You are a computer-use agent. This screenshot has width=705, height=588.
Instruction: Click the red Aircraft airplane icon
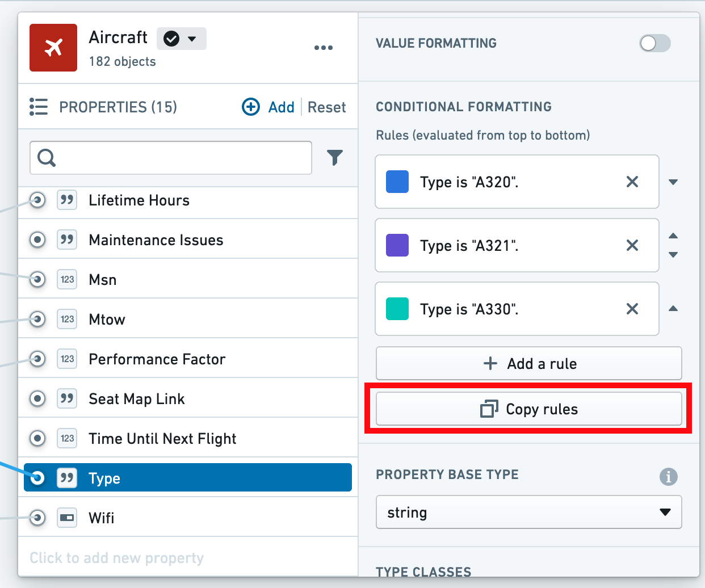pyautogui.click(x=53, y=48)
